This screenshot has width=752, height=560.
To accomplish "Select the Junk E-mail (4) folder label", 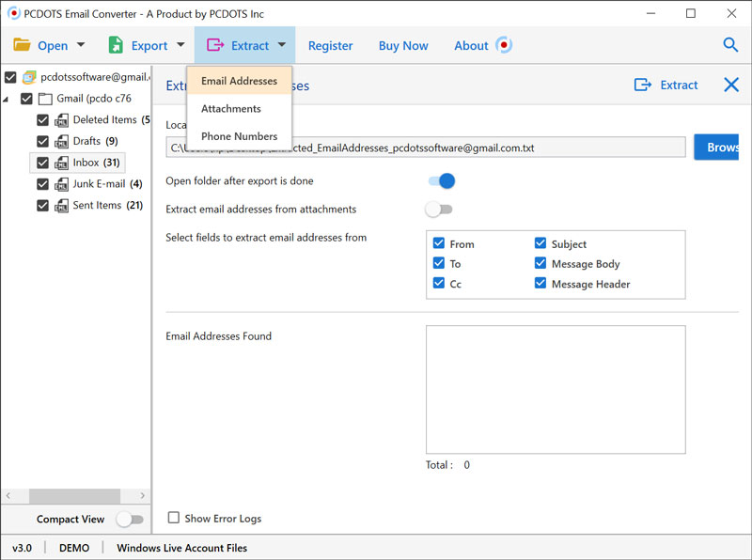I will click(107, 184).
